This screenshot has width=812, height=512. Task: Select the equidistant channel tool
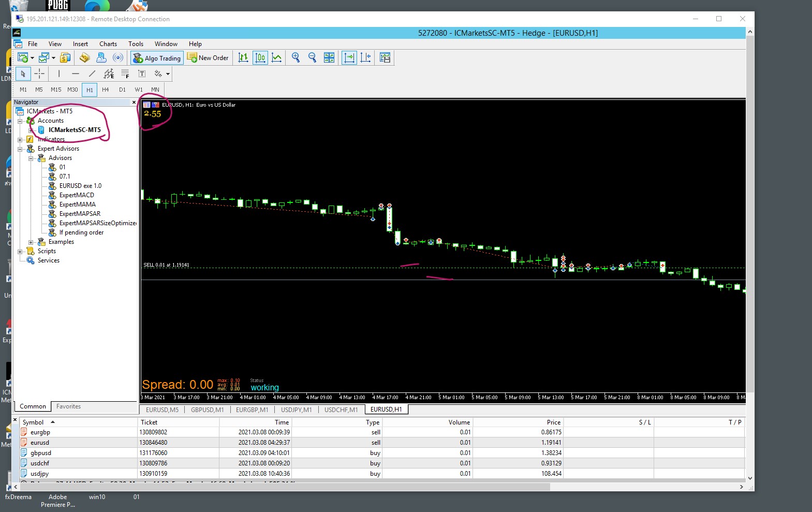pyautogui.click(x=109, y=74)
